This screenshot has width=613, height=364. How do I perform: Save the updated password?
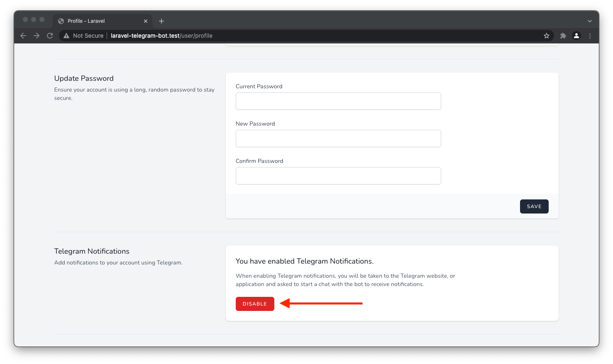click(534, 206)
